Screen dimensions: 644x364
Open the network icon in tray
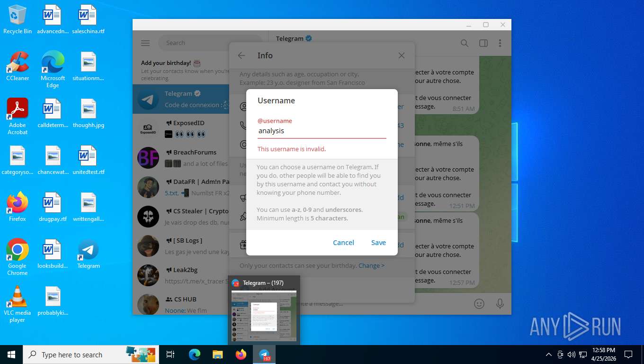[x=583, y=355]
